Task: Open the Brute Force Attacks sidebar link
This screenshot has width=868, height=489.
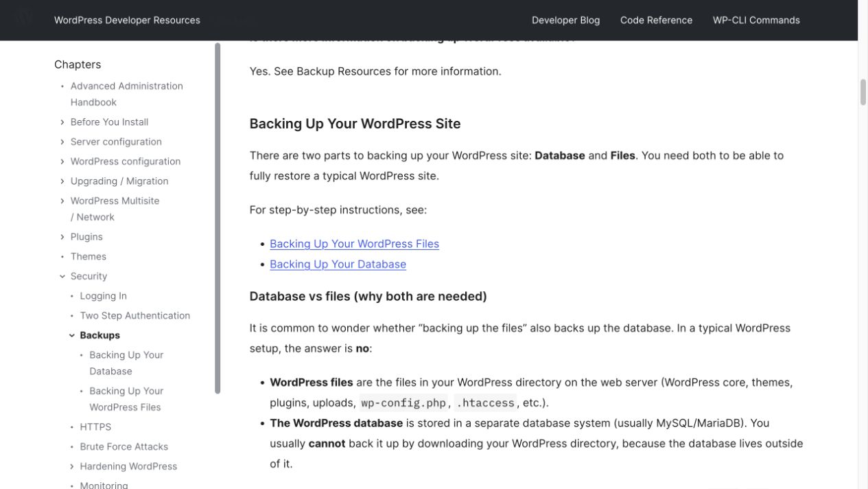Action: point(124,447)
